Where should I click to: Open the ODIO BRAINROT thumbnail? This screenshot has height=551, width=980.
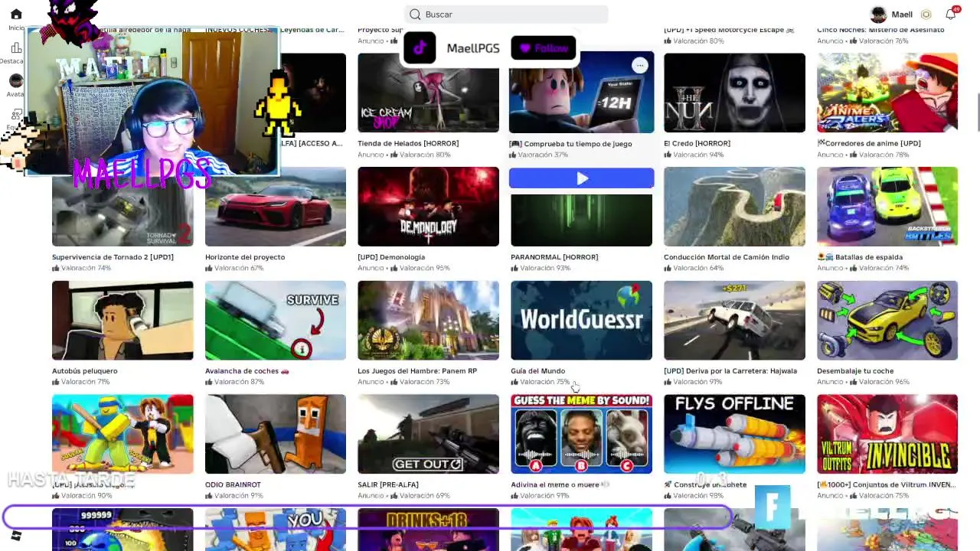pos(276,434)
